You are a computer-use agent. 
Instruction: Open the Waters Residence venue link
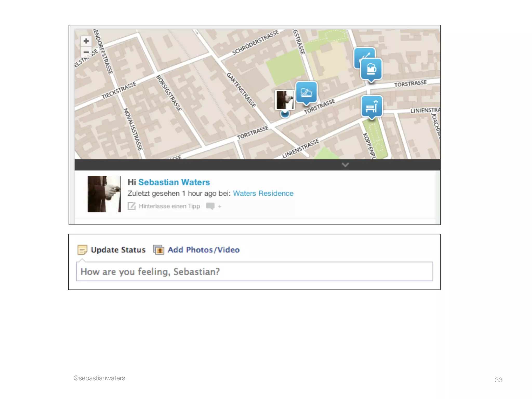(x=263, y=193)
